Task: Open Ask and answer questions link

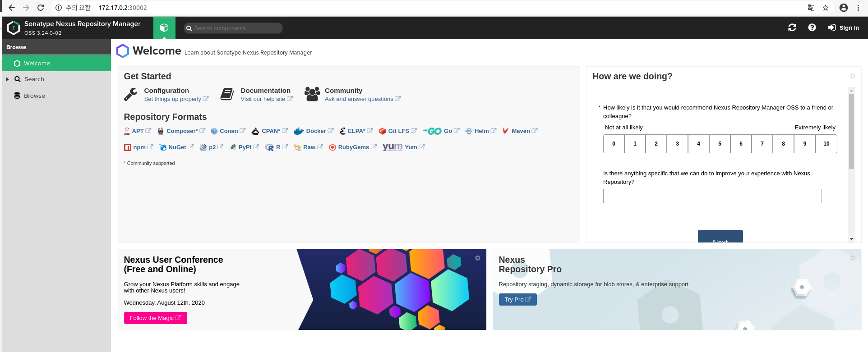Action: pos(362,99)
